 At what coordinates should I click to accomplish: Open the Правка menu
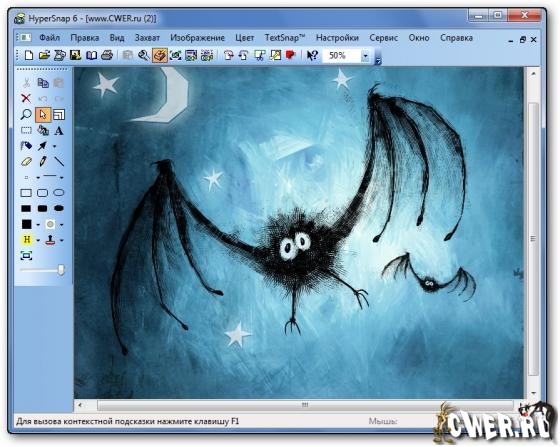[85, 38]
